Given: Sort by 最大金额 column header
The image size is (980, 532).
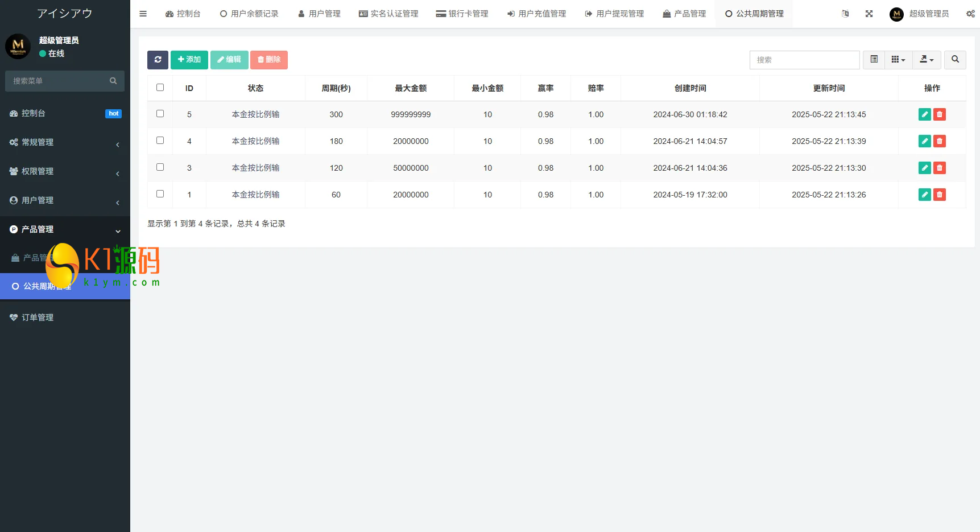Looking at the screenshot, I should point(411,88).
